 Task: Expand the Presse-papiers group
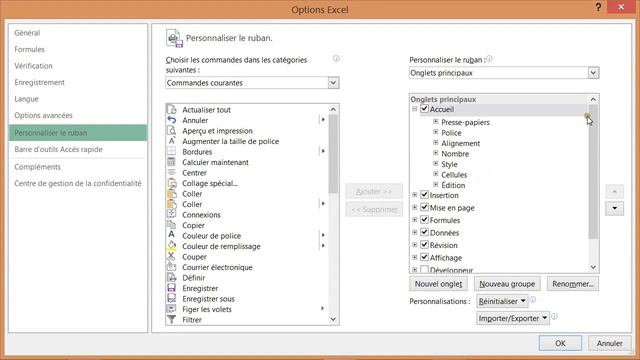pos(436,122)
